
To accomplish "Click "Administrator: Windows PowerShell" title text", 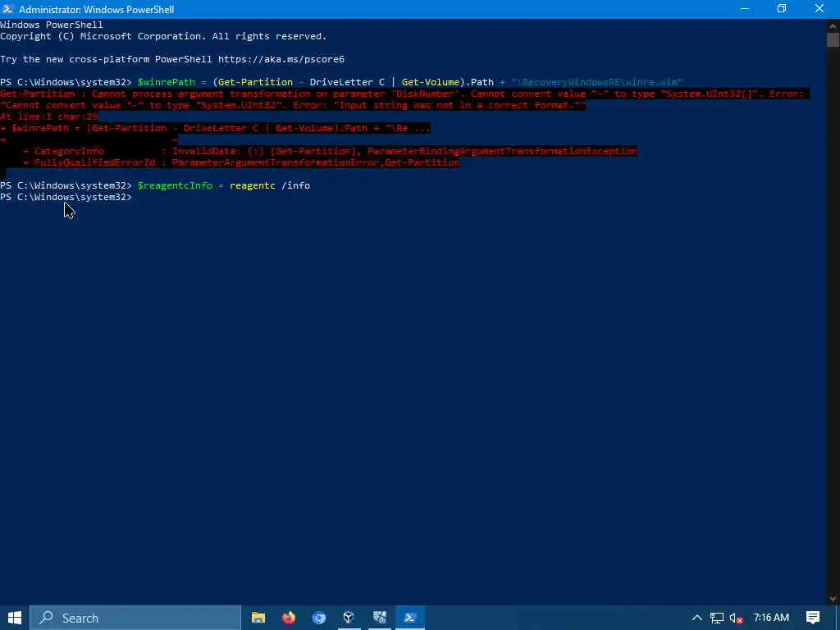I will point(97,9).
